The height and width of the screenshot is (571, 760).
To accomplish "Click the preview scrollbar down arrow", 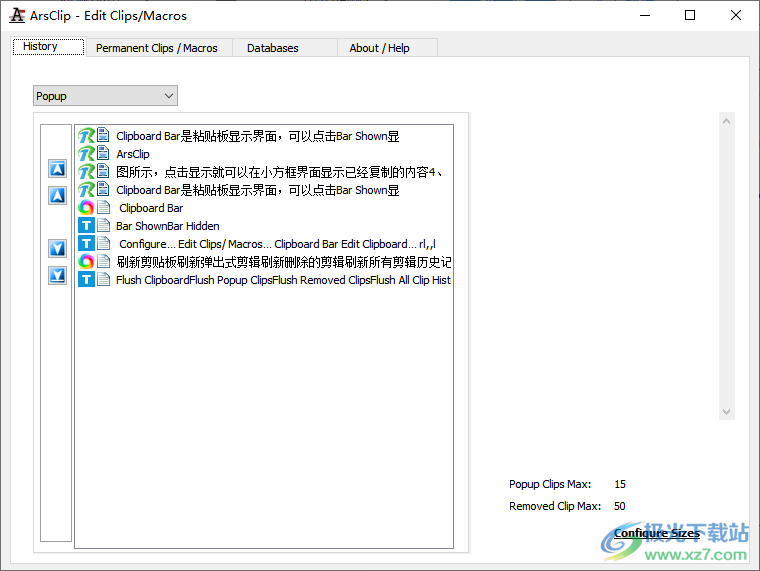I will 726,412.
